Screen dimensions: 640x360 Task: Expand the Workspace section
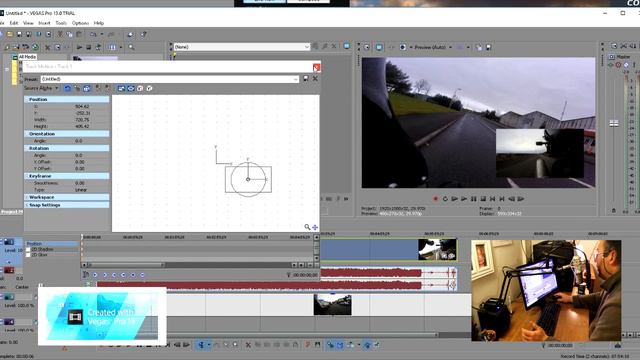pyautogui.click(x=67, y=197)
